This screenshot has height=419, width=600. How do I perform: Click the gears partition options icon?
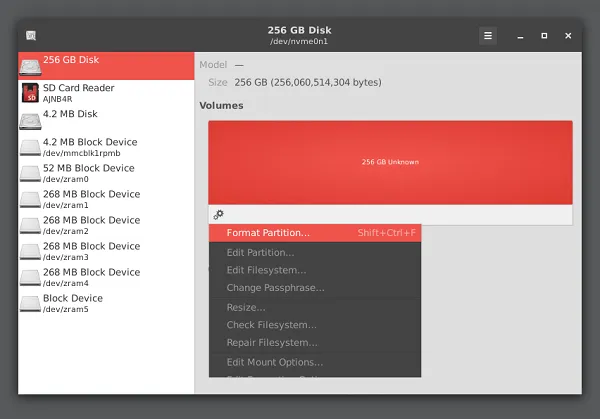[219, 214]
